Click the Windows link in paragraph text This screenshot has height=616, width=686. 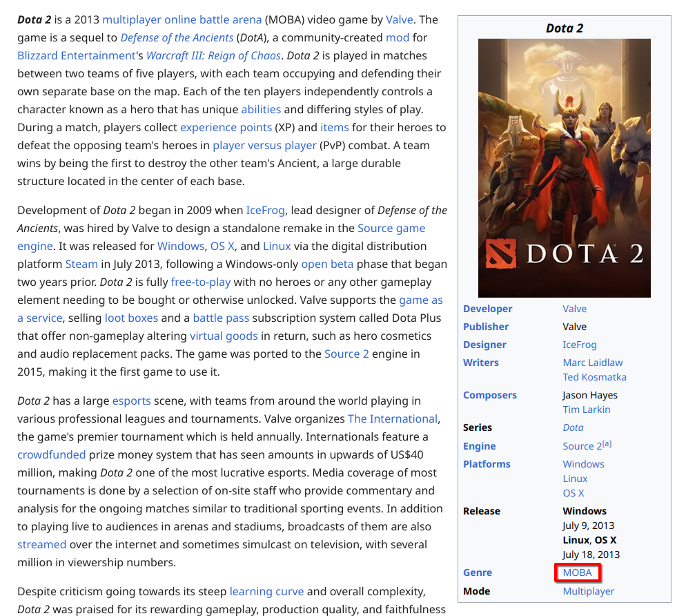(x=181, y=246)
